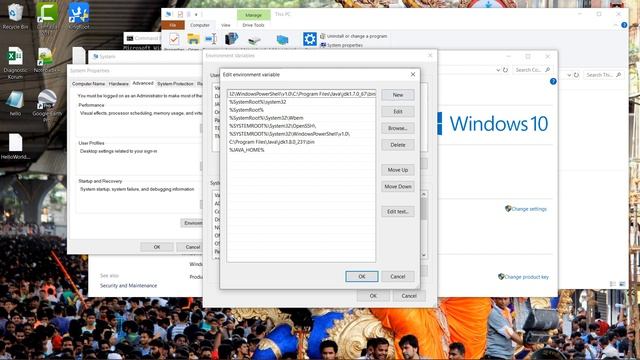Viewport: 640px width, 360px height.
Task: Click System properties in This PC ribbon
Action: tap(341, 45)
